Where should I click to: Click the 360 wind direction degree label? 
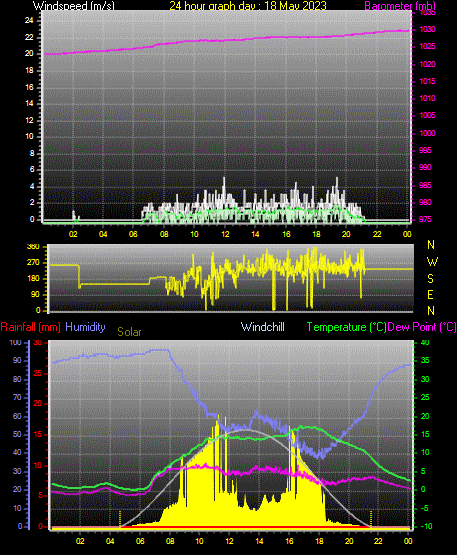pyautogui.click(x=33, y=247)
